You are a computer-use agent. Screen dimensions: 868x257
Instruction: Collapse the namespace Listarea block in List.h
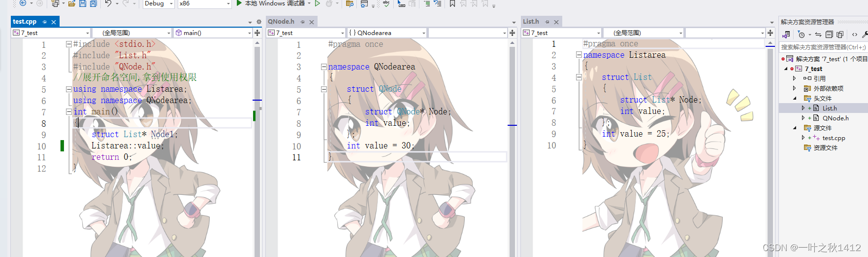(579, 55)
